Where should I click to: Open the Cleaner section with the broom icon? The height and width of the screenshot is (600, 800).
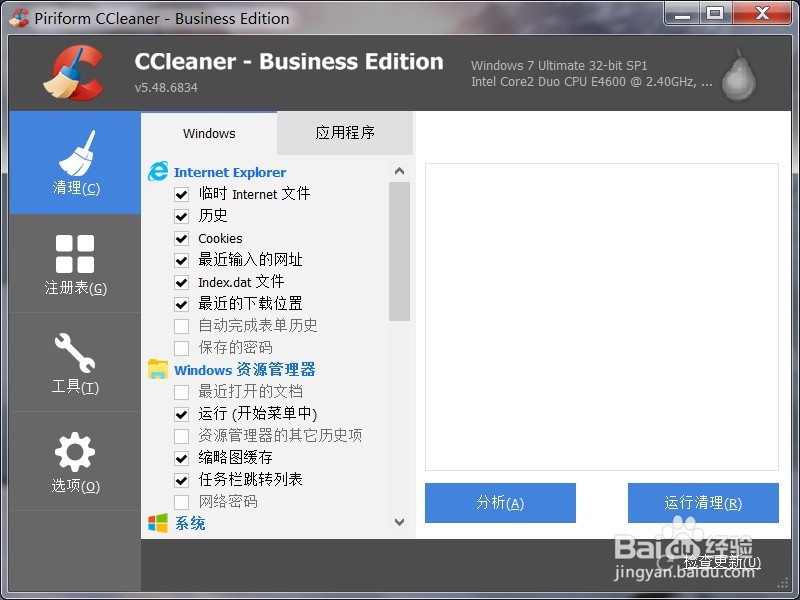pos(75,163)
